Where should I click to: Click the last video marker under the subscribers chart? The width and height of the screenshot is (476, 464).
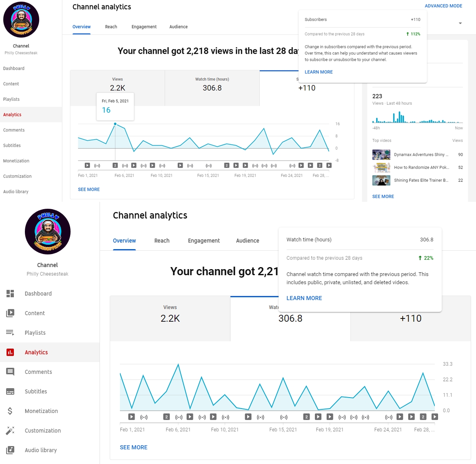tap(329, 166)
